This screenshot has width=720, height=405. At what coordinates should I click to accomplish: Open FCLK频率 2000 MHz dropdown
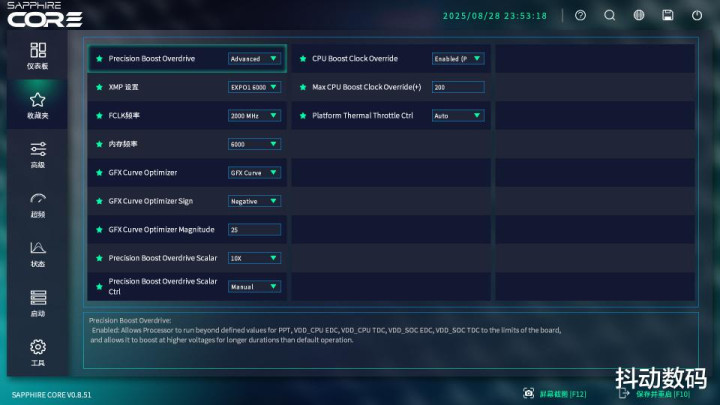[x=254, y=116]
